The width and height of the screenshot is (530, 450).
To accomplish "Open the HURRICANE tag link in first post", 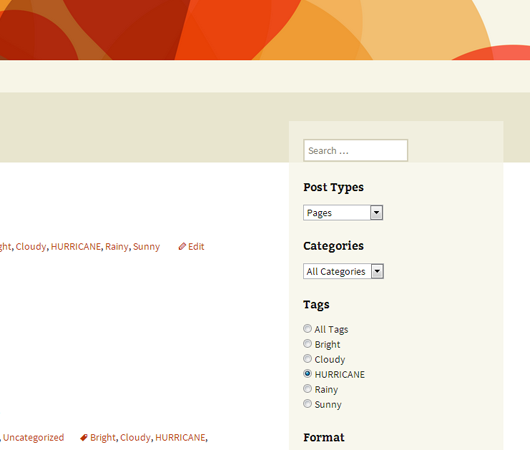I will [76, 246].
